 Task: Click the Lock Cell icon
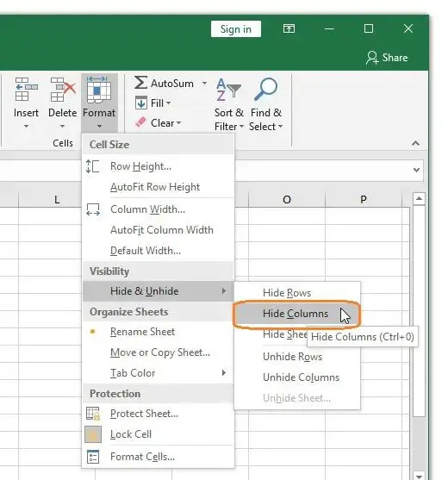click(93, 434)
